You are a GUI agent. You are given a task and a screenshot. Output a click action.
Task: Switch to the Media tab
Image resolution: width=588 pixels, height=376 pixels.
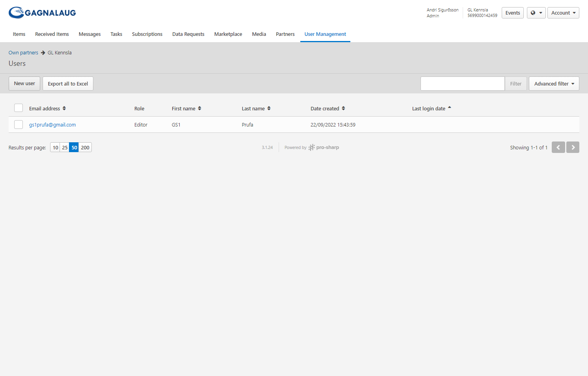pyautogui.click(x=259, y=34)
